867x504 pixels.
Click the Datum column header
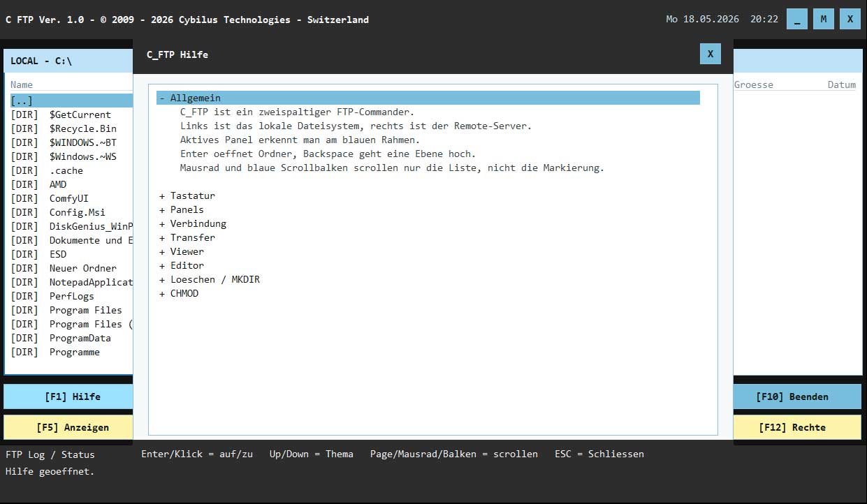click(842, 84)
